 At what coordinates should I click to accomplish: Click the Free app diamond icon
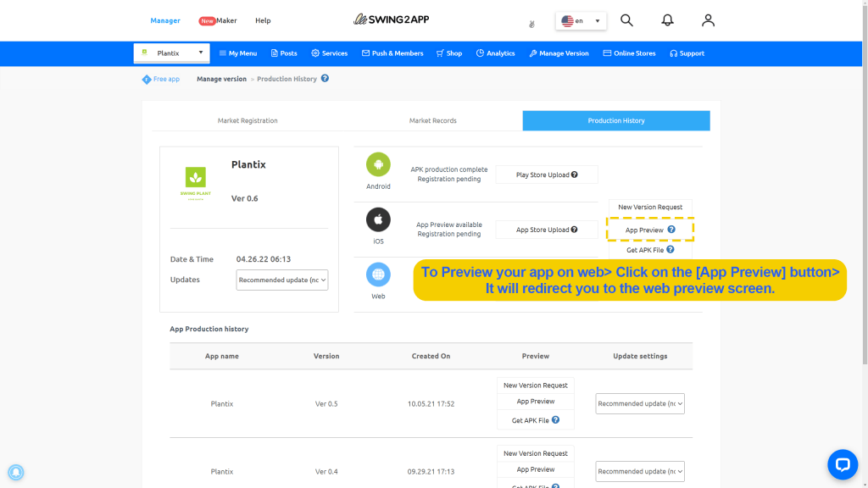coord(147,79)
